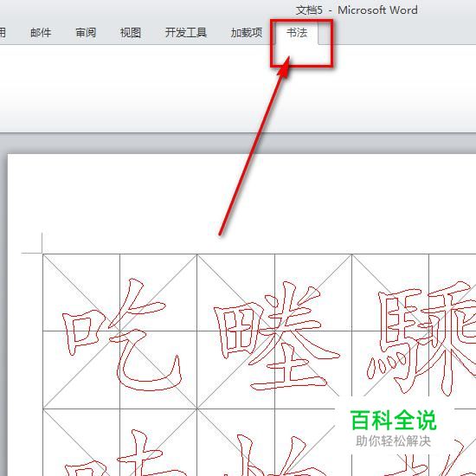Switch to the 审阅 tab
The height and width of the screenshot is (476, 476).
(86, 33)
